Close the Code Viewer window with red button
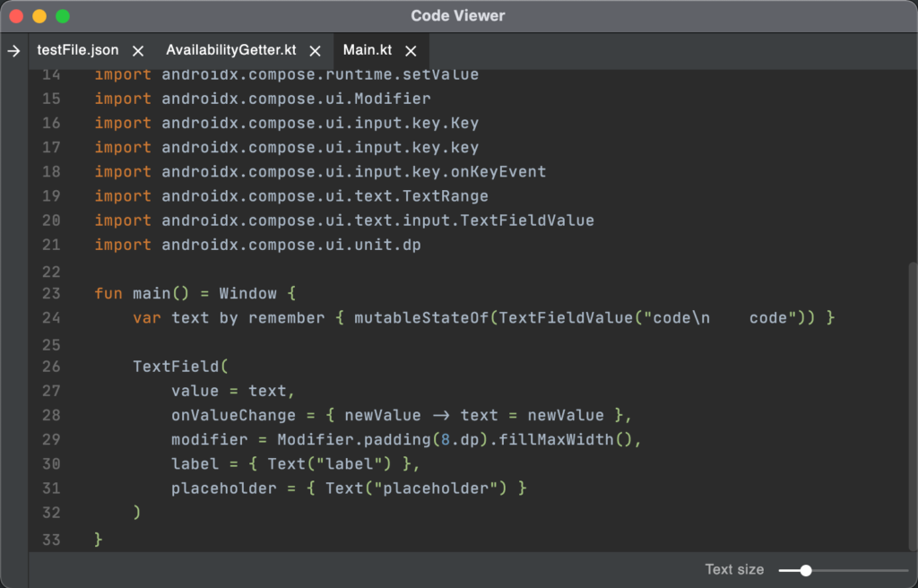Viewport: 918px width, 588px height. (x=16, y=16)
